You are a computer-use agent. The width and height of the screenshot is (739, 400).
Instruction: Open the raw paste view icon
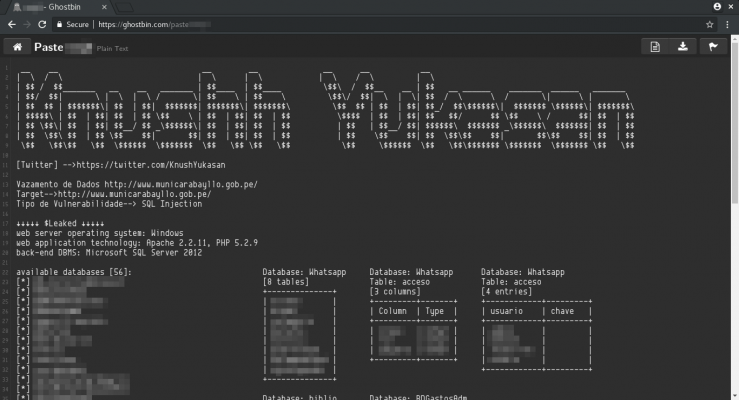click(x=655, y=46)
